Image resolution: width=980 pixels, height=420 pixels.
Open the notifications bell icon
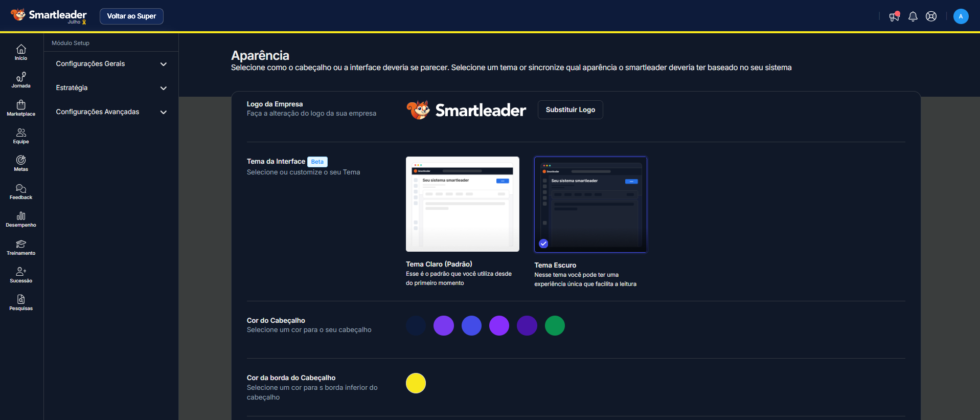[x=913, y=16]
